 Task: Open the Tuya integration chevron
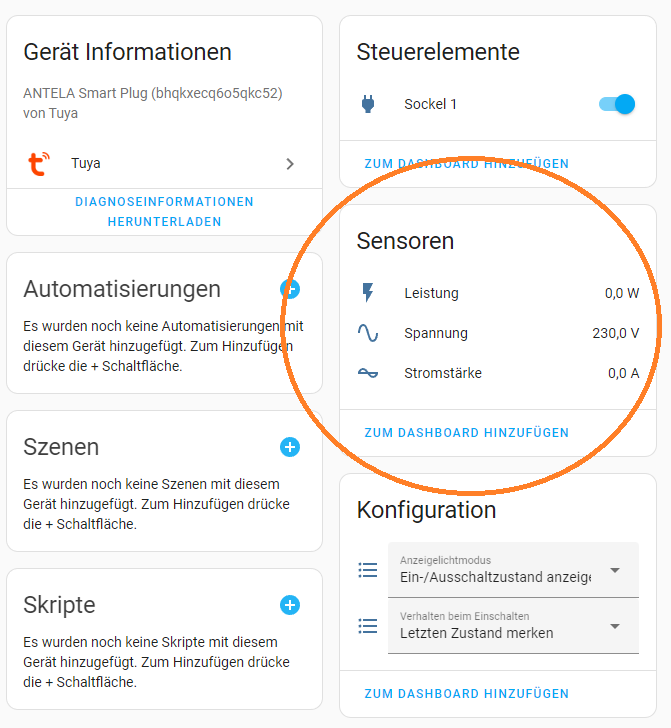point(290,164)
